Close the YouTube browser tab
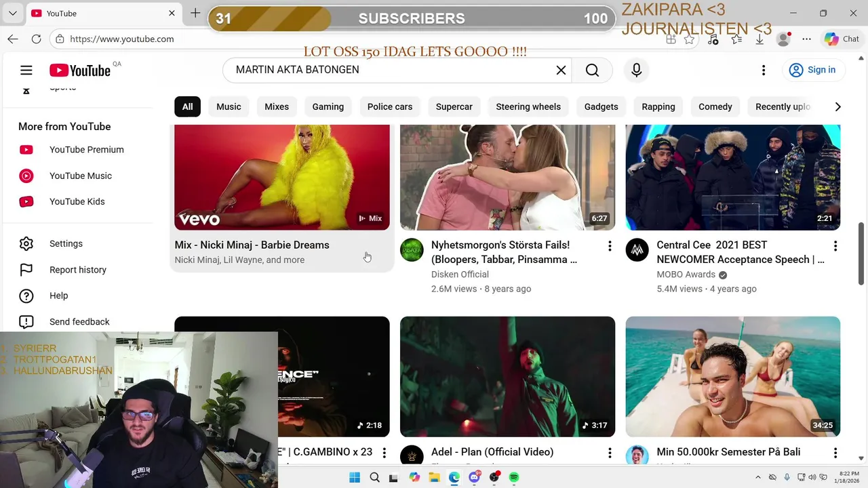The width and height of the screenshot is (868, 488). click(172, 13)
